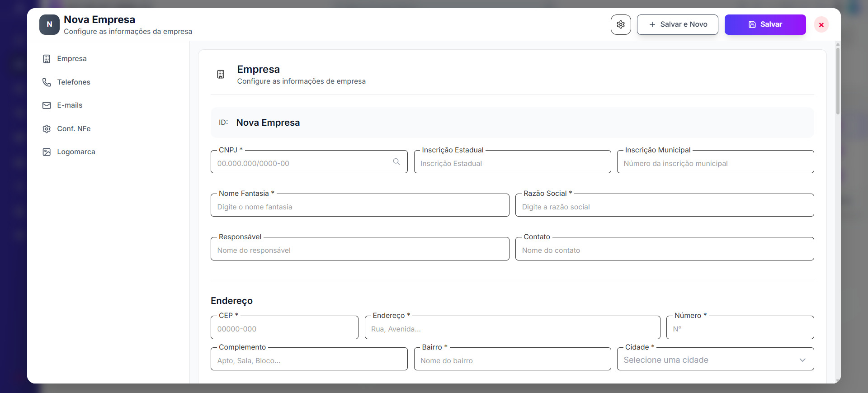868x393 pixels.
Task: Click the CNPJ search magnifier icon
Action: 396,162
